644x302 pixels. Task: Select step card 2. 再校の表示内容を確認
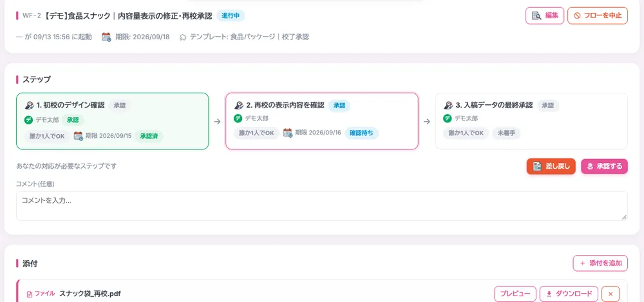point(322,121)
